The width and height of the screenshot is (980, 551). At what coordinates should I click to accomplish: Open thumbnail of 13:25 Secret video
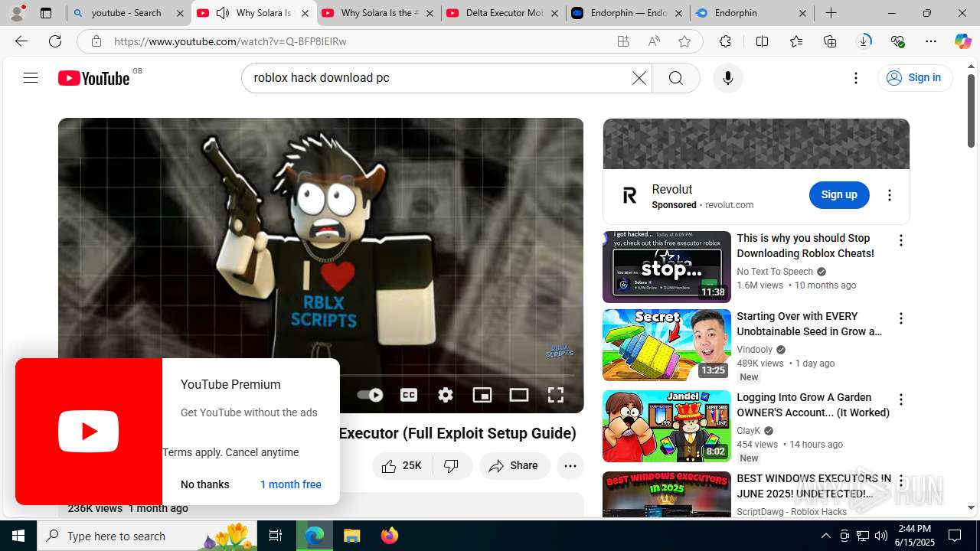click(x=667, y=345)
